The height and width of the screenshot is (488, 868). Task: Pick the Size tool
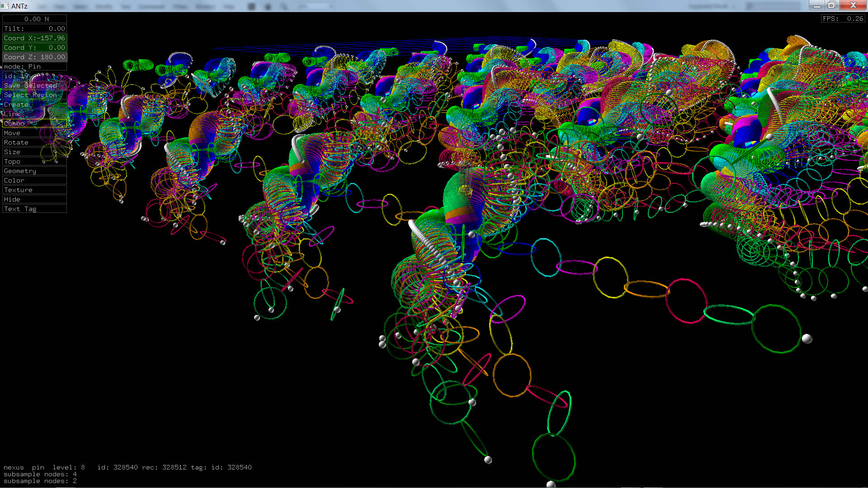tap(34, 152)
